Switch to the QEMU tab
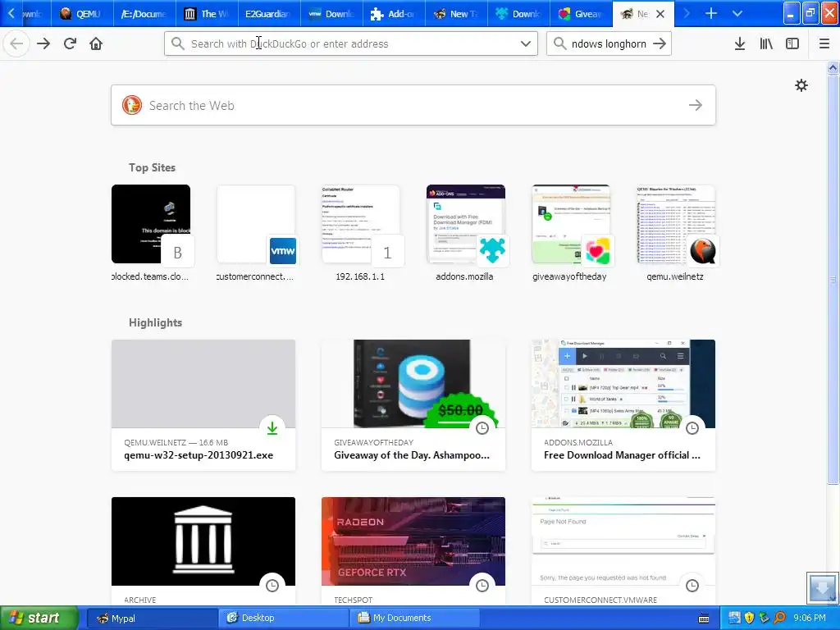The image size is (840, 630). coord(82,14)
